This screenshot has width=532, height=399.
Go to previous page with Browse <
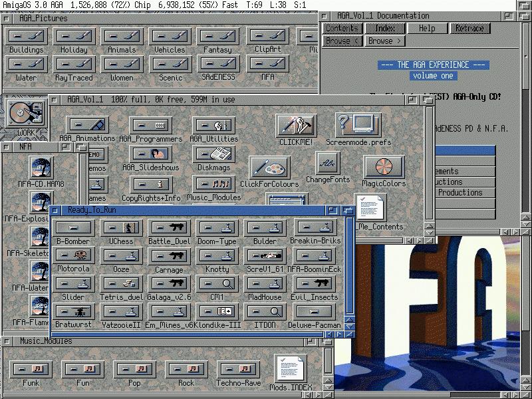[x=342, y=41]
